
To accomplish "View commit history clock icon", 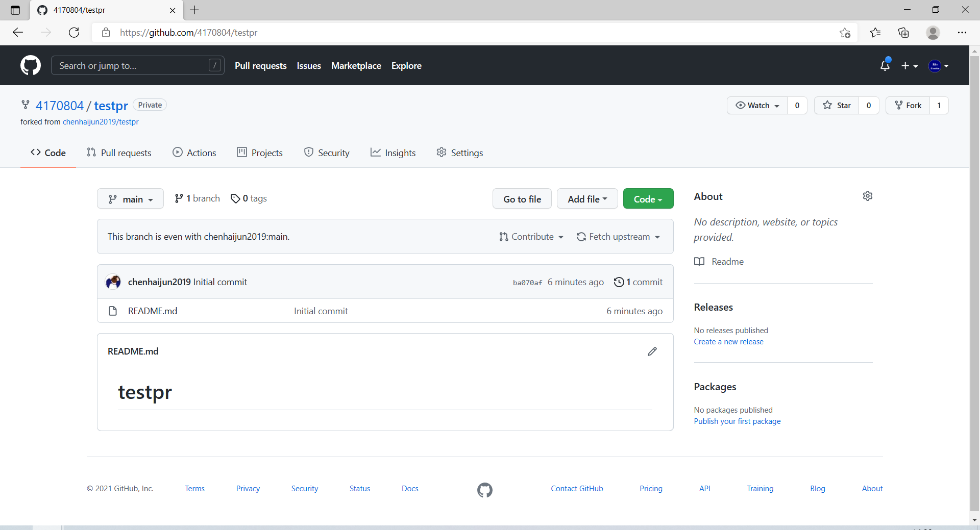I will [x=619, y=282].
